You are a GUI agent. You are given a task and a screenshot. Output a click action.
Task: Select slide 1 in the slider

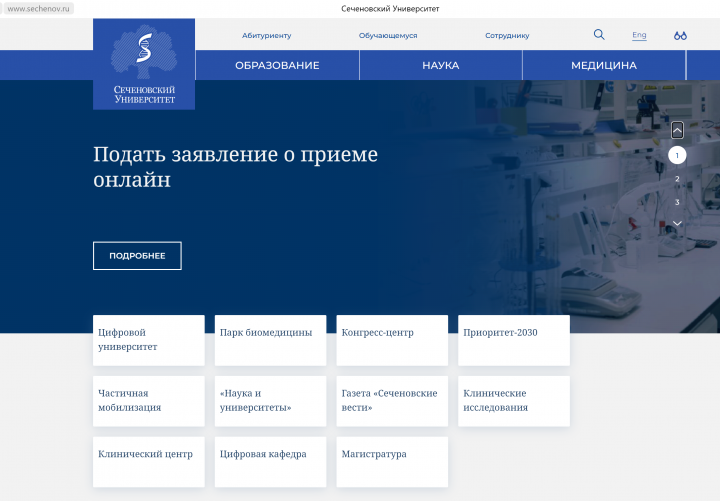point(677,155)
